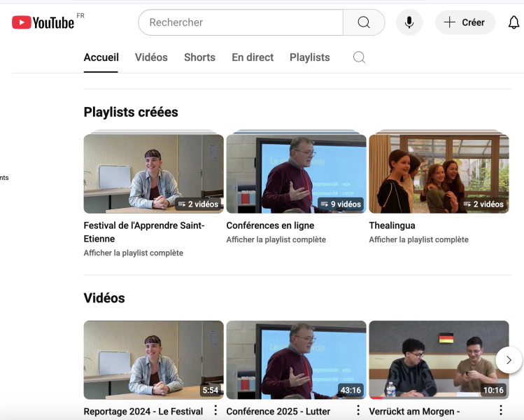Viewport: 524px width, 420px height.
Task: Search within channel using magnifier icon
Action: point(359,57)
